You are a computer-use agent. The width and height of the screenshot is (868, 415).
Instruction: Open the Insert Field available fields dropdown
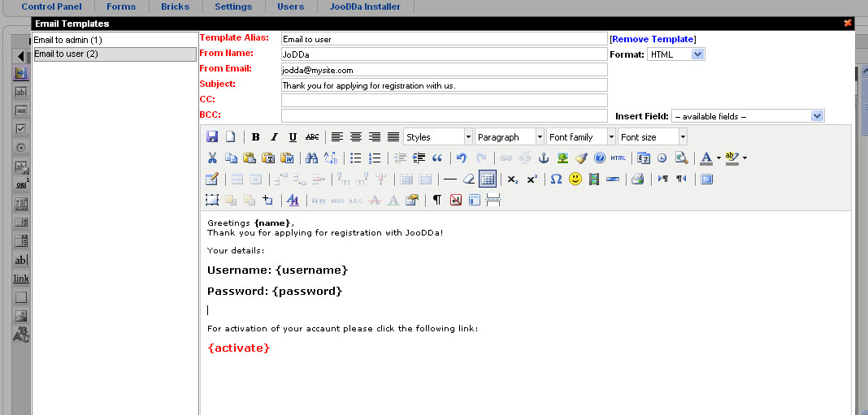pyautogui.click(x=748, y=116)
